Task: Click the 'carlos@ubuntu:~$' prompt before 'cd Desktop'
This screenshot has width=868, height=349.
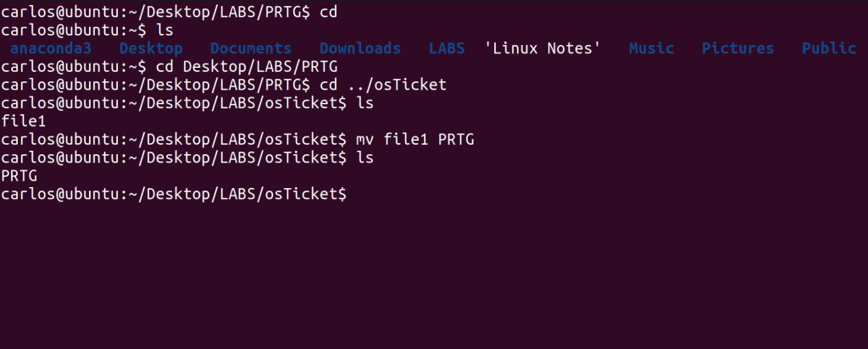Action: click(74, 66)
